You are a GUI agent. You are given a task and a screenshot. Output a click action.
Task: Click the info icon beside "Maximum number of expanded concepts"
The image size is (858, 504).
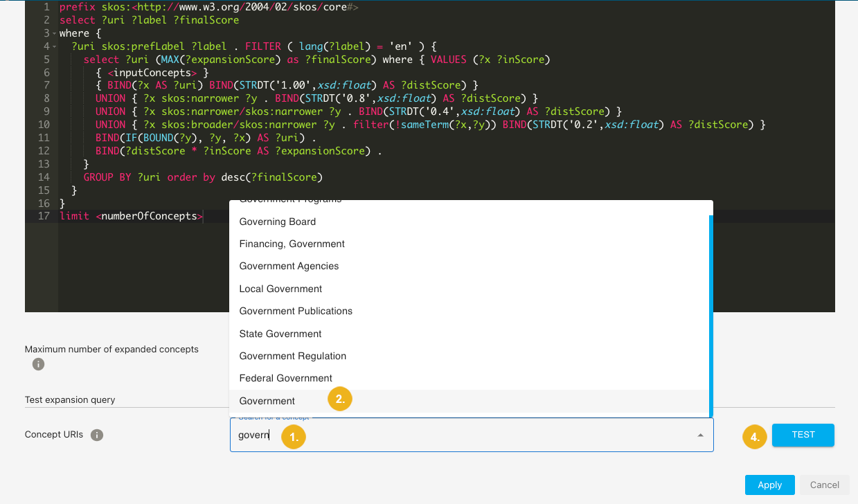point(38,364)
